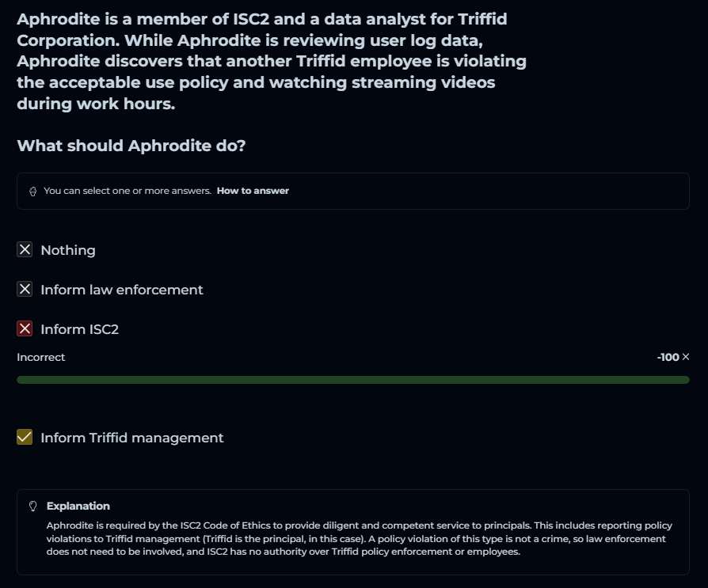Click the small X beside -100 score
This screenshot has height=588, width=708.
coord(686,357)
